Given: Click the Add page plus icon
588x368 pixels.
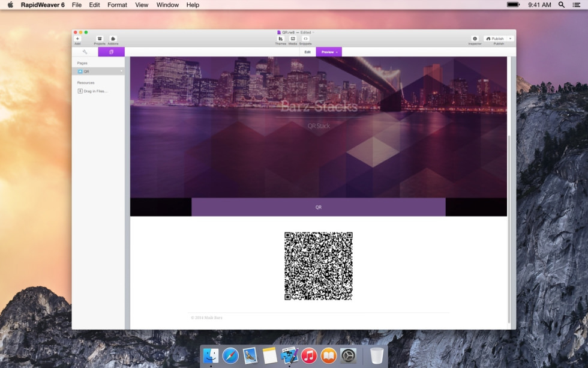Looking at the screenshot, I should tap(77, 38).
